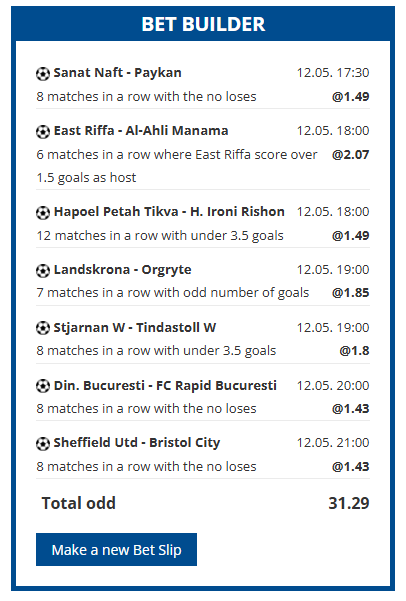Image resolution: width=406 pixels, height=601 pixels.
Task: Click the BET BUILDER header title
Action: 203,24
